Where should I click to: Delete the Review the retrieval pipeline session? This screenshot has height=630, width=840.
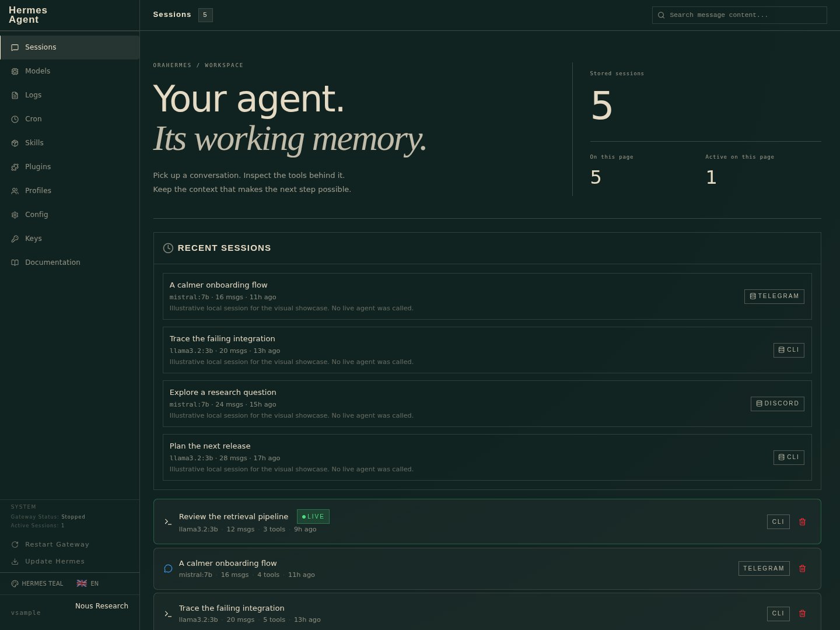click(802, 522)
